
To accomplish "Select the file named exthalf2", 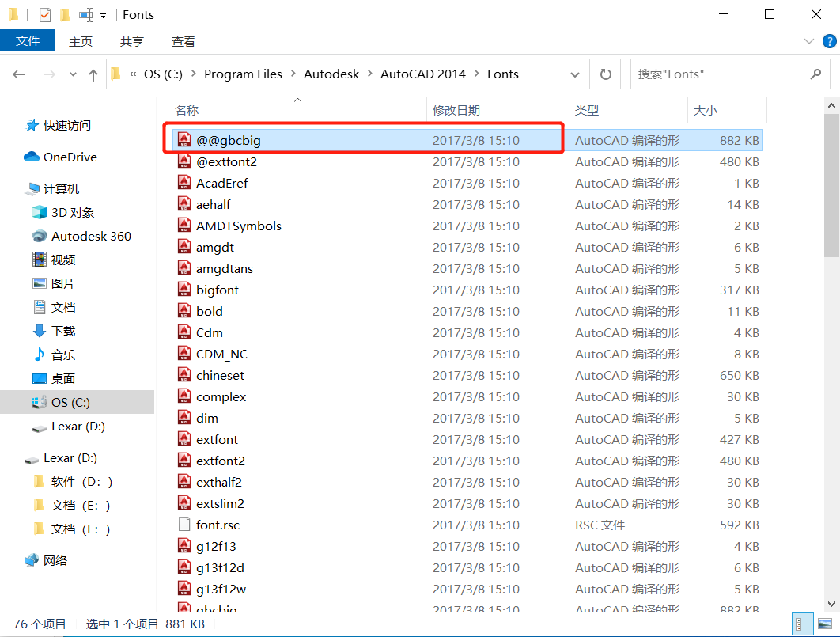I will (219, 482).
